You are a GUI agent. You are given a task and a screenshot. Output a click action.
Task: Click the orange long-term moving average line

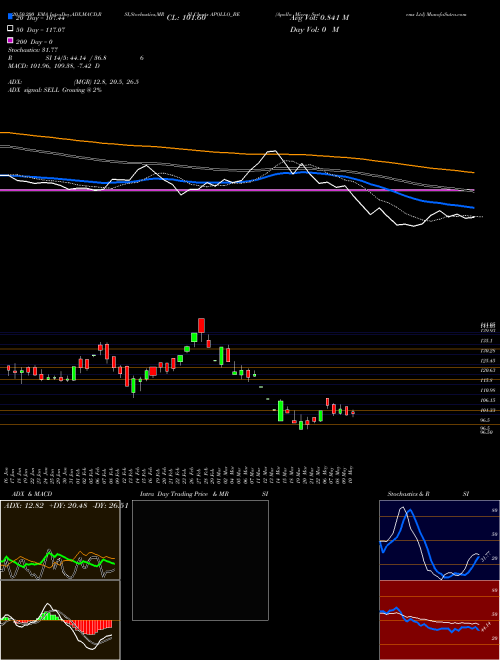point(236,152)
